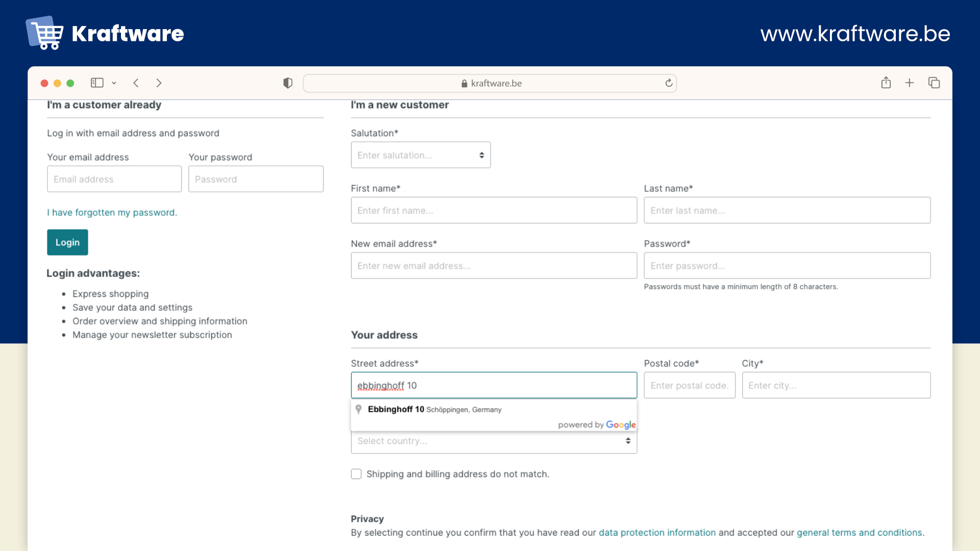Screen dimensions: 980x551
Task: Click the Kraftware shopping cart logo
Action: click(45, 33)
